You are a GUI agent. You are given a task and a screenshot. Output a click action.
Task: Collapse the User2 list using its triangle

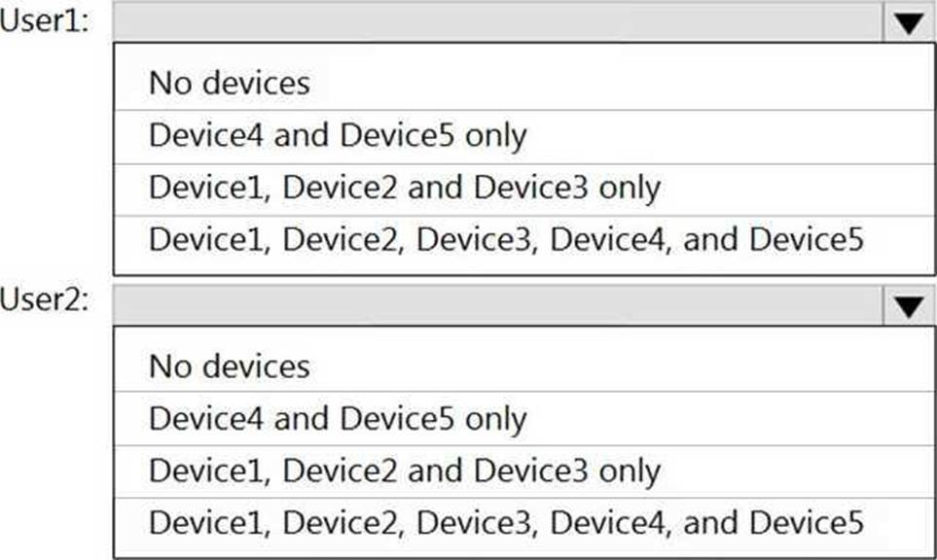909,307
